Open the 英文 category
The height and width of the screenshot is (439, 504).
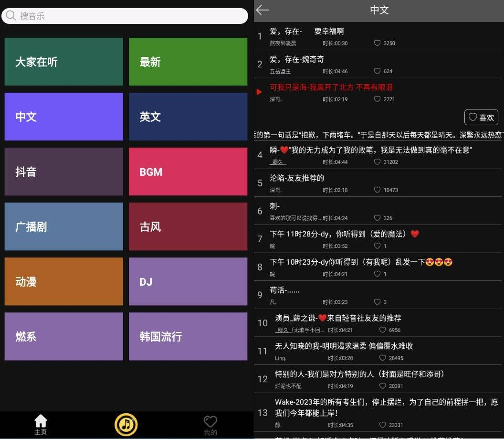pyautogui.click(x=188, y=117)
